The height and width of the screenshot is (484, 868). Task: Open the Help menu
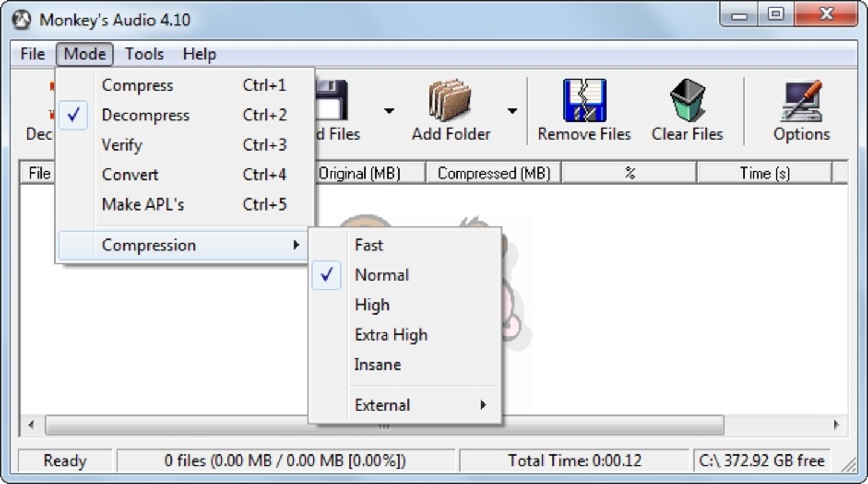pos(199,54)
